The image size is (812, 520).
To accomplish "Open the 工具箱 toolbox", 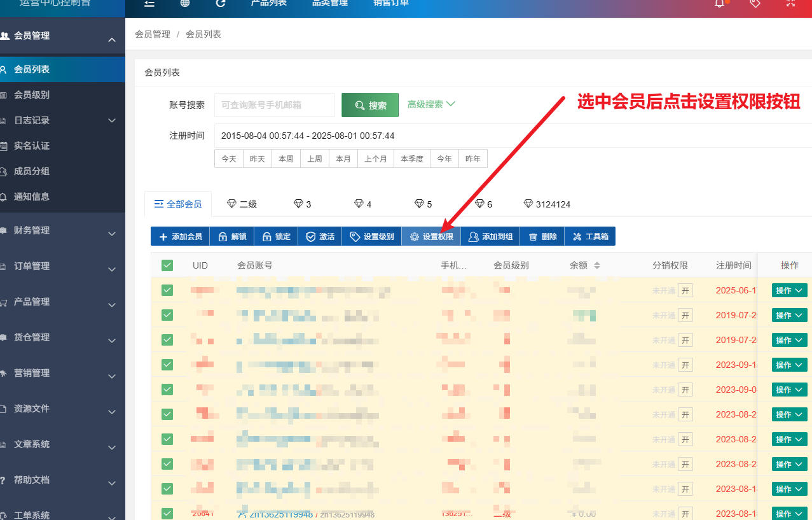I will pos(590,237).
